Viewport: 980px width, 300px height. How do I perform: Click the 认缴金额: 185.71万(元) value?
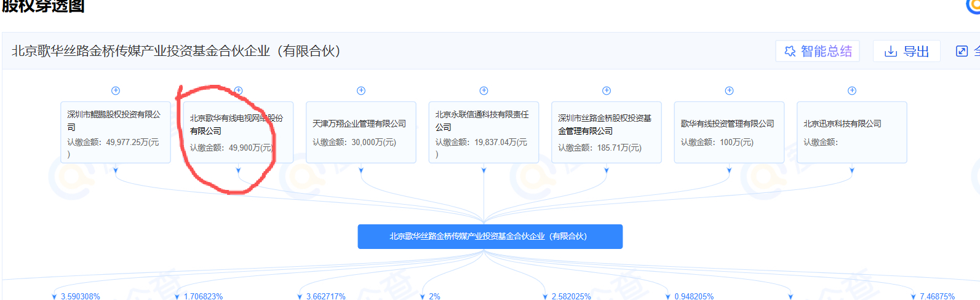[x=600, y=148]
